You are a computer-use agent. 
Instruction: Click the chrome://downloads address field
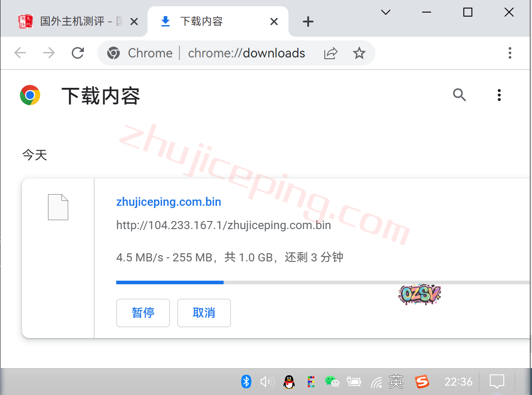point(246,53)
